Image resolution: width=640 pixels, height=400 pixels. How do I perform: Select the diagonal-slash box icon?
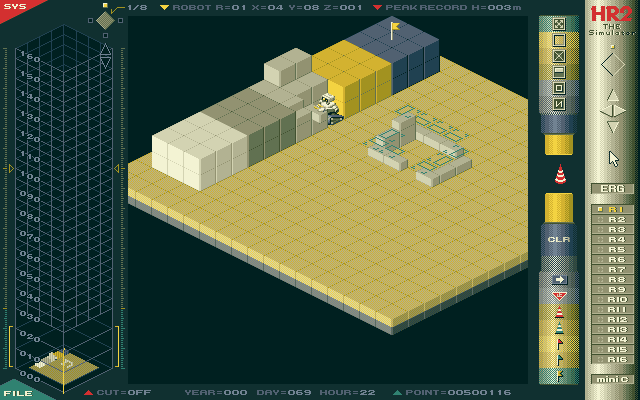pyautogui.click(x=559, y=104)
